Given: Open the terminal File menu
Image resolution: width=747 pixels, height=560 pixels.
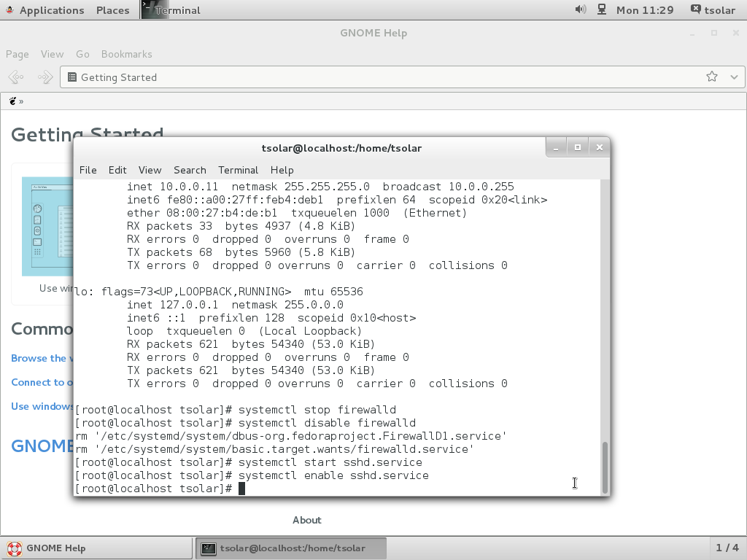Looking at the screenshot, I should (88, 170).
